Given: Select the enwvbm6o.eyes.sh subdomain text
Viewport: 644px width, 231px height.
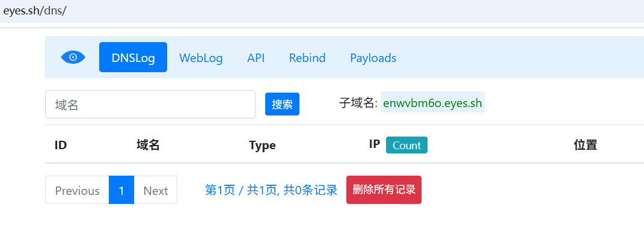Looking at the screenshot, I should click(432, 103).
